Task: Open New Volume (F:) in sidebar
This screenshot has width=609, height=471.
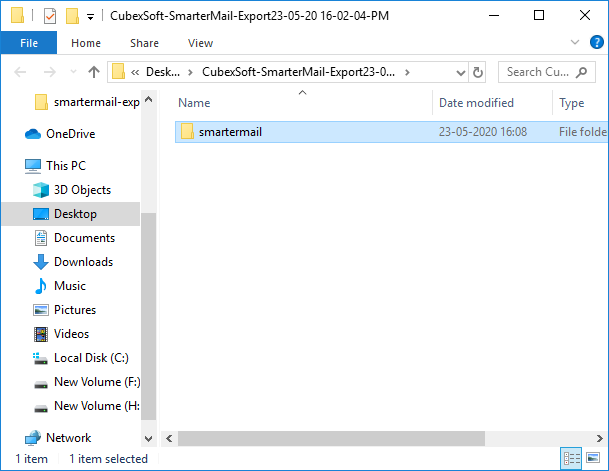Action: 97,382
